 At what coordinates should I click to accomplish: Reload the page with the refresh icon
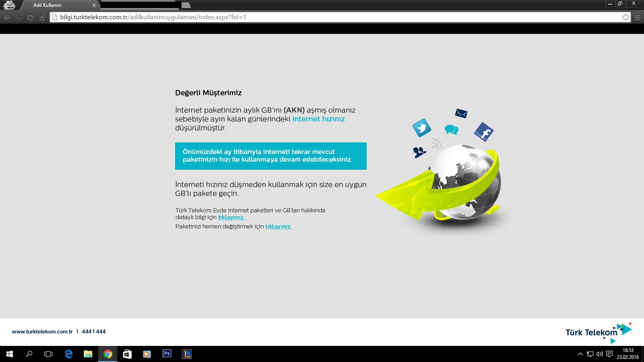[30, 17]
